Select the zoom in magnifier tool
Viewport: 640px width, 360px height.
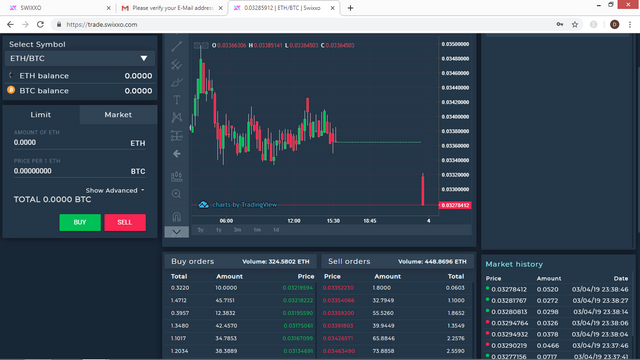click(x=176, y=194)
